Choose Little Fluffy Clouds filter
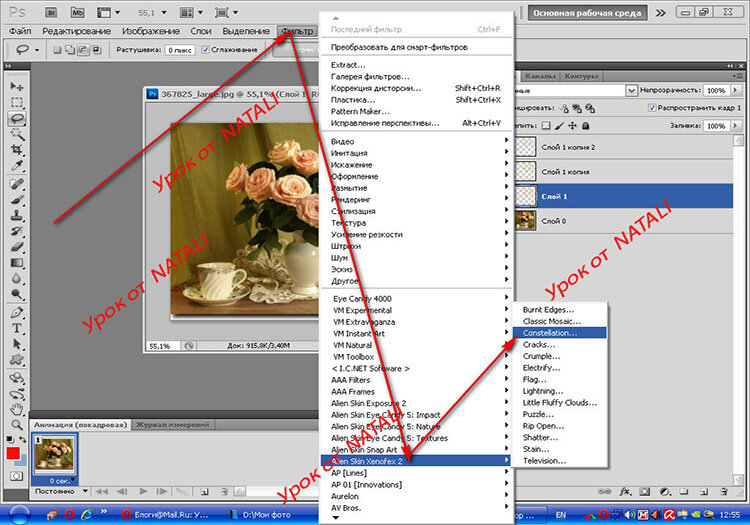The width and height of the screenshot is (750, 525). coord(559,403)
